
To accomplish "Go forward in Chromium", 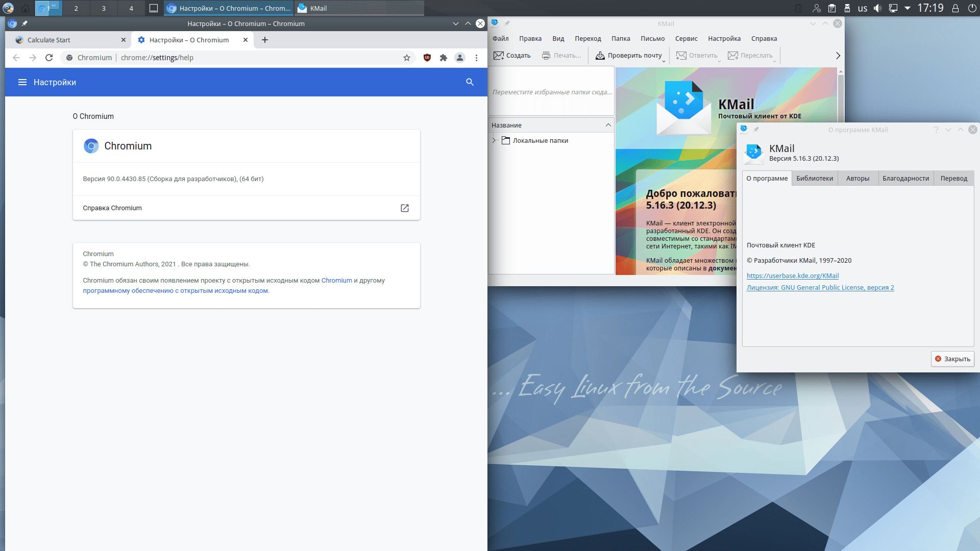I will pos(33,58).
